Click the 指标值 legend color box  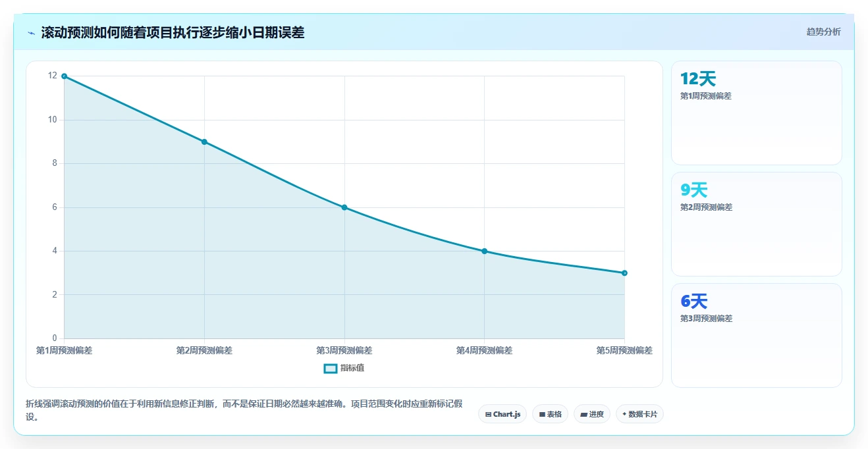(331, 368)
